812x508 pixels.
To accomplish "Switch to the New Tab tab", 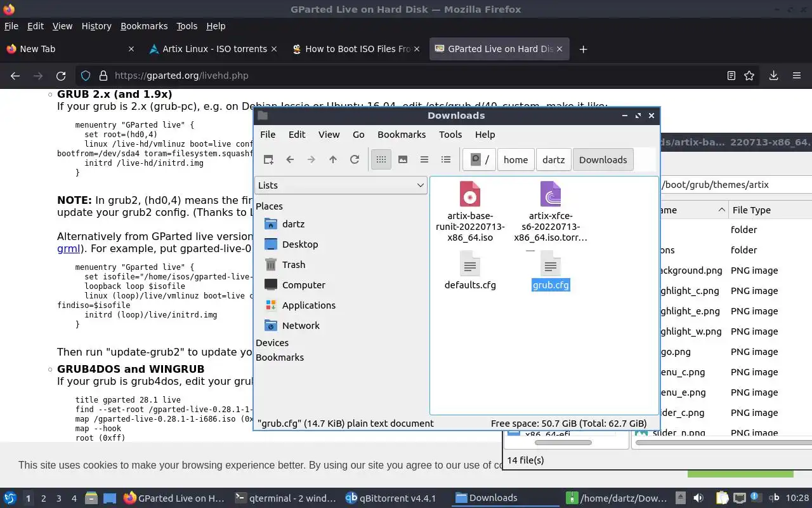I will tap(70, 49).
